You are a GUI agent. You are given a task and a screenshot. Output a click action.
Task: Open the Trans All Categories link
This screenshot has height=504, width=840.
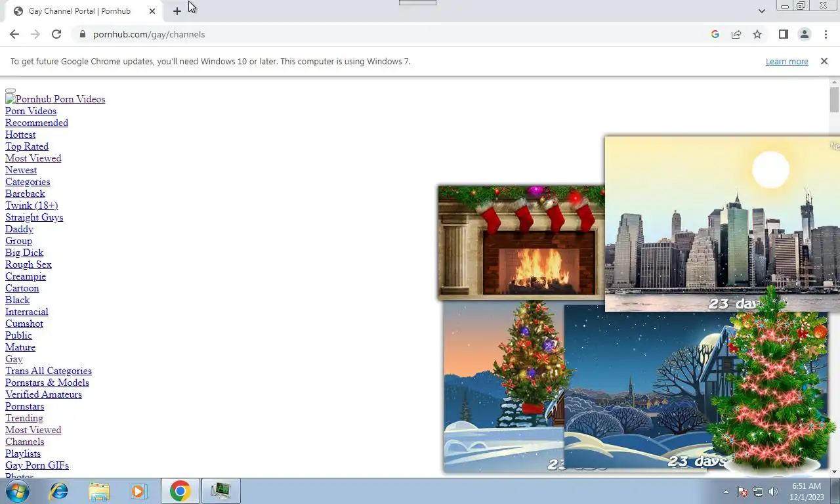tap(49, 371)
